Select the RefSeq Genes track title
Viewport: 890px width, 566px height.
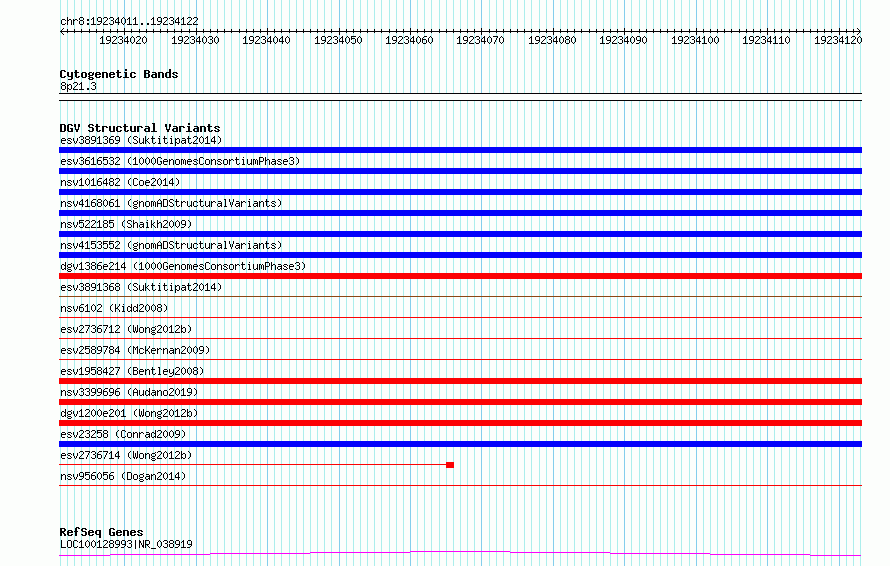102,533
